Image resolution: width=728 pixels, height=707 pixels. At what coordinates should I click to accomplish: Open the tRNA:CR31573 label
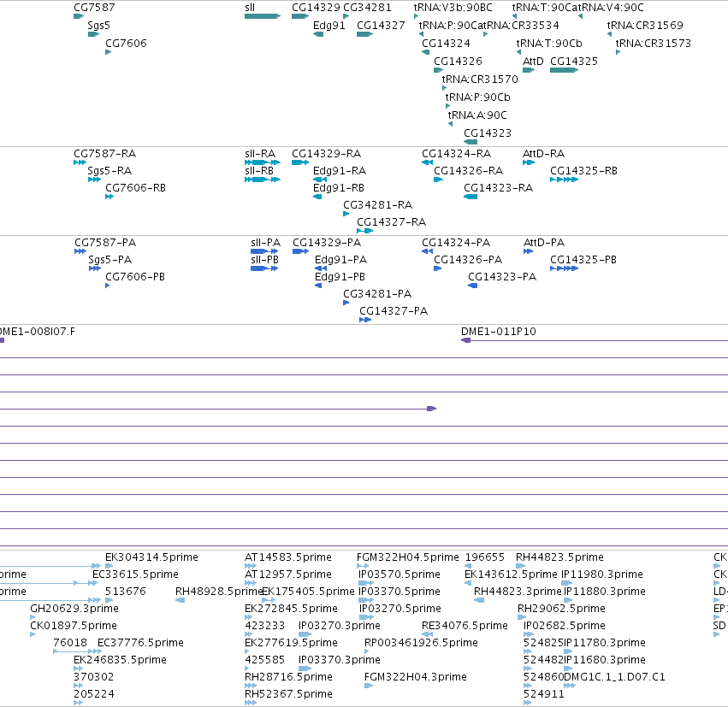pyautogui.click(x=654, y=43)
